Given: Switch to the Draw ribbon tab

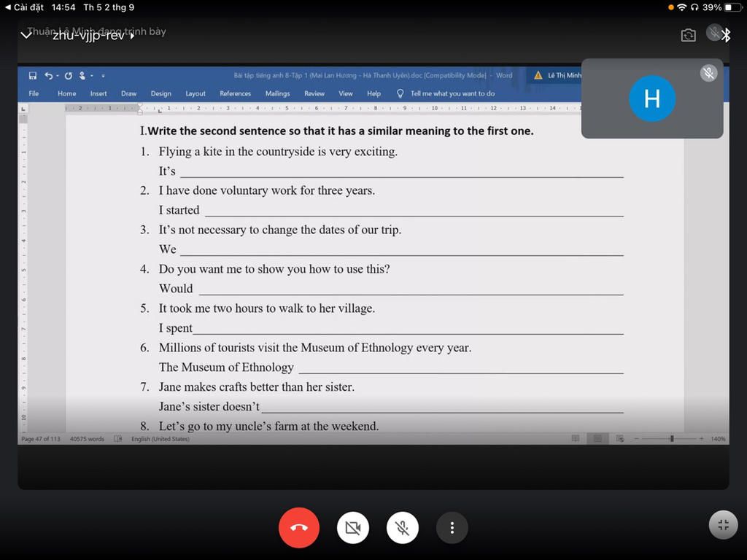Looking at the screenshot, I should click(128, 93).
